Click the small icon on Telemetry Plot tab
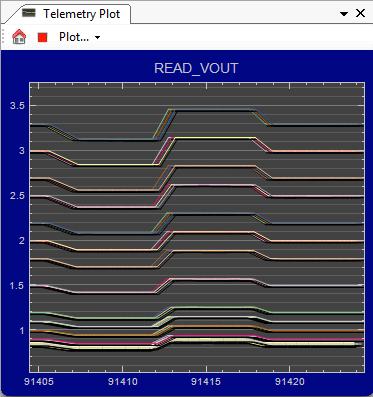 click(29, 13)
